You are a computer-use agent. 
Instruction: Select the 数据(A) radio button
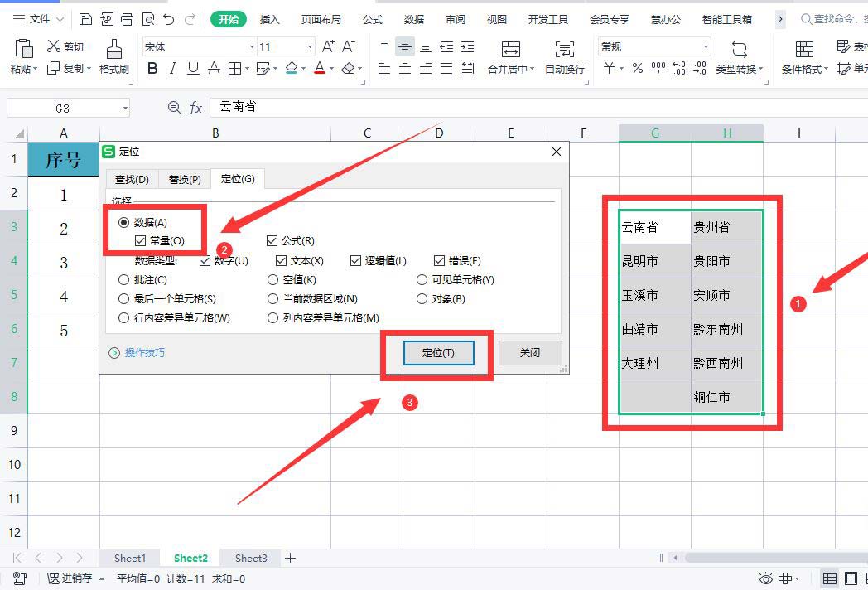pyautogui.click(x=124, y=223)
